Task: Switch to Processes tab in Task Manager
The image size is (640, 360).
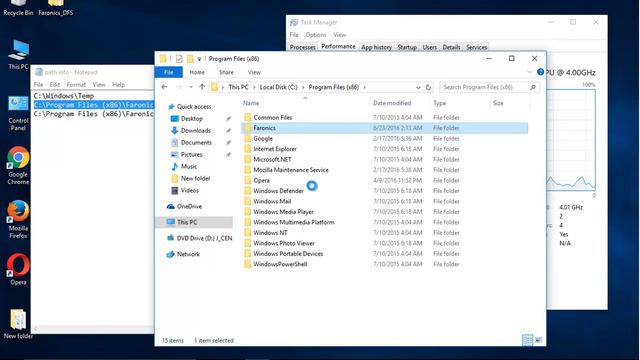Action: pyautogui.click(x=302, y=47)
